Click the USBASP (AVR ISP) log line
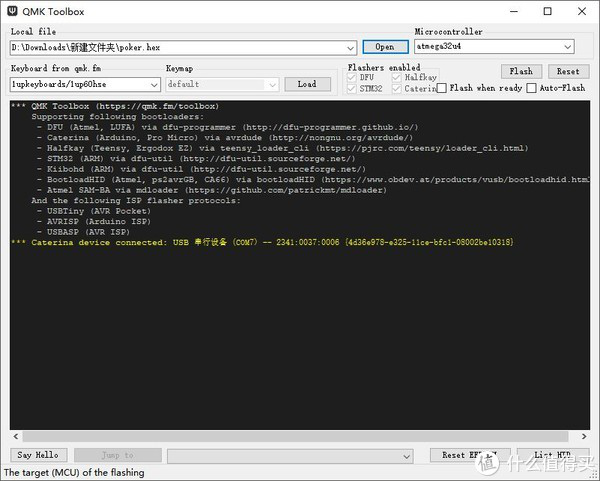The width and height of the screenshot is (600, 481). coord(83,232)
